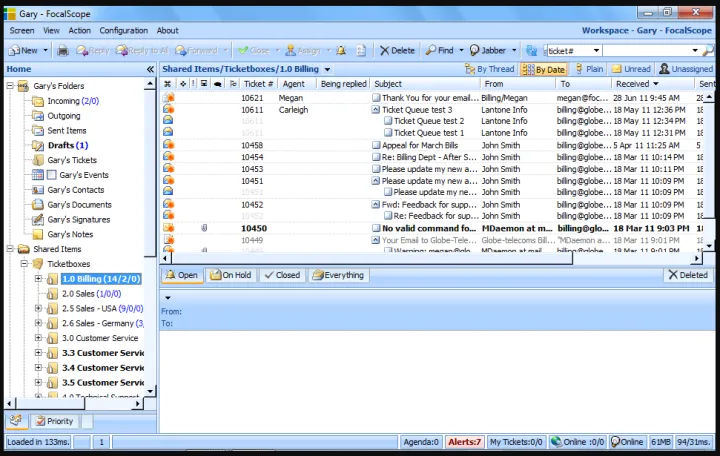Open the ticket# search type dropdown
This screenshot has width=720, height=456.
[596, 51]
